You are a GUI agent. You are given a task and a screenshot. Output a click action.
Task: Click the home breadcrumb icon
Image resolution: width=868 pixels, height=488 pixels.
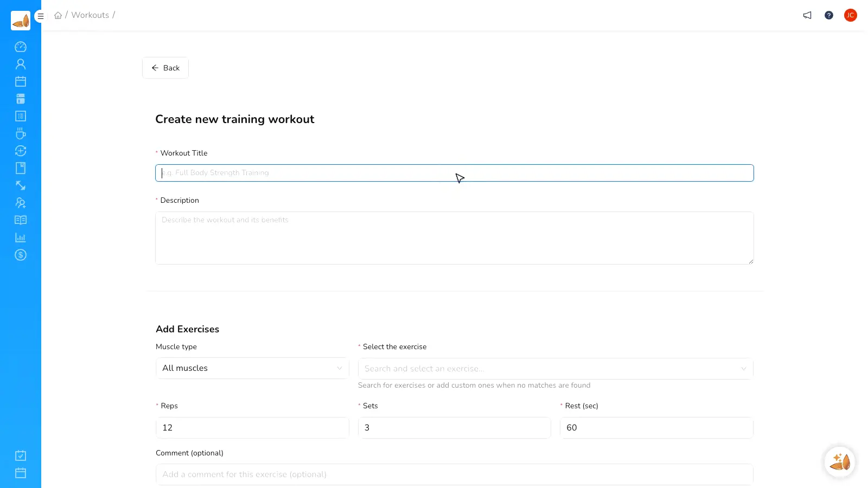(x=58, y=15)
